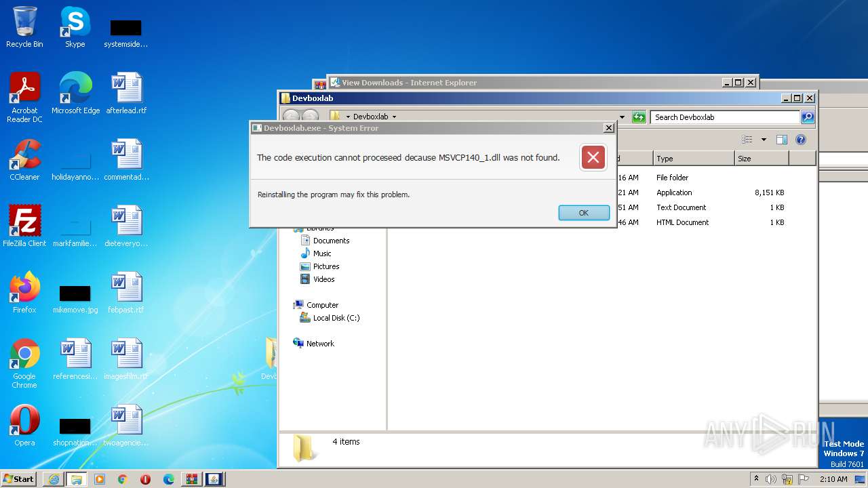
Task: Open Chrome from the taskbar
Action: point(122,479)
